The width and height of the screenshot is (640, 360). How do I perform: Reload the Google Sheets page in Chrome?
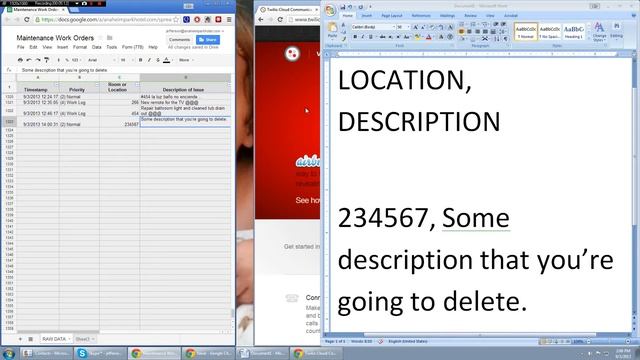pos(27,19)
